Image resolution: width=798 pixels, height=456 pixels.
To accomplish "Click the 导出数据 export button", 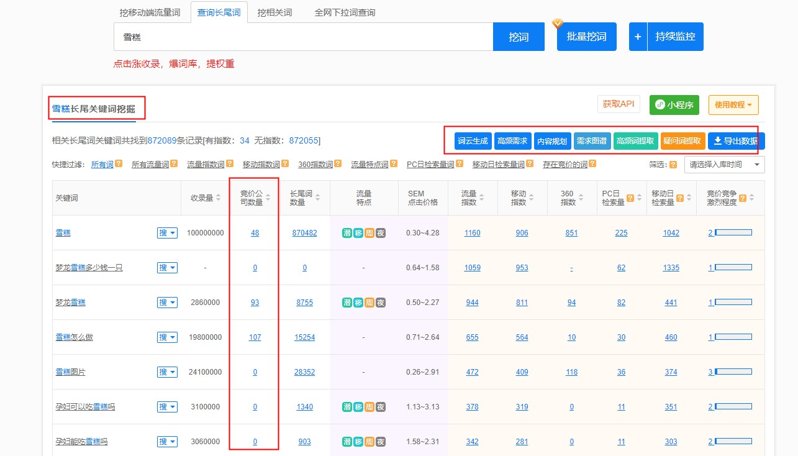I will tap(736, 141).
